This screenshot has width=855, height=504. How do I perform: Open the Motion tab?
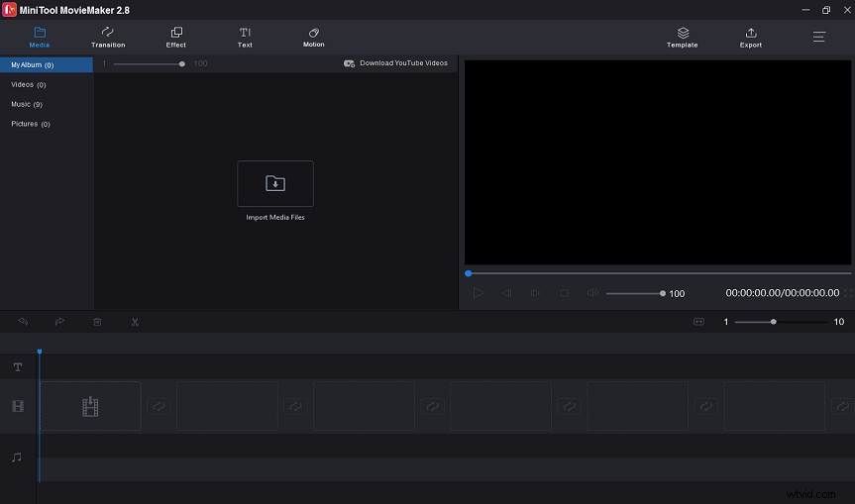click(313, 37)
